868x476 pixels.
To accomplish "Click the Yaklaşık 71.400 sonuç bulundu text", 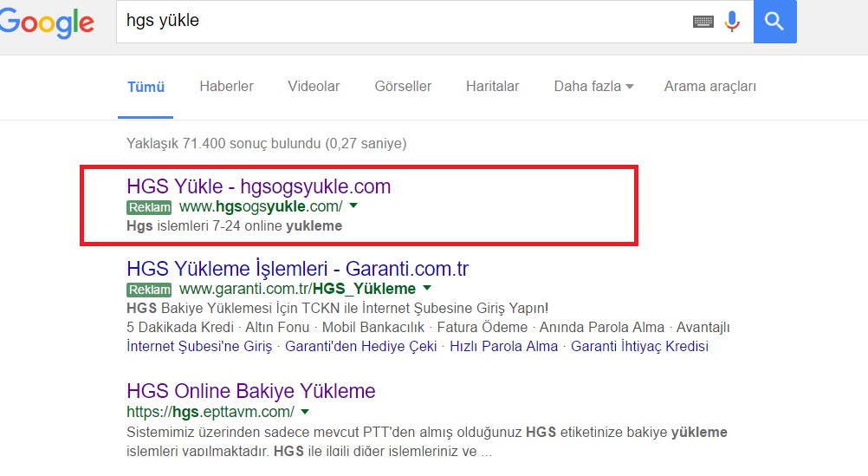I will tap(266, 144).
